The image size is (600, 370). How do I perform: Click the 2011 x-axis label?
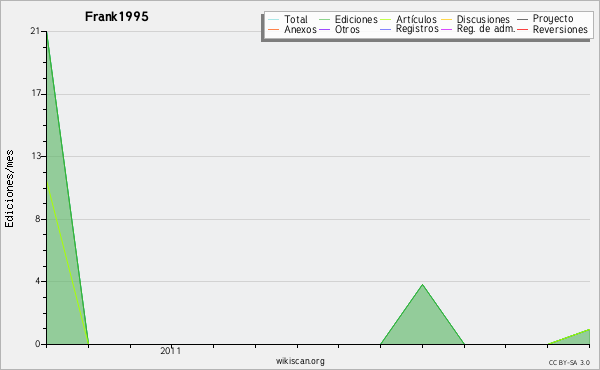[x=171, y=351]
